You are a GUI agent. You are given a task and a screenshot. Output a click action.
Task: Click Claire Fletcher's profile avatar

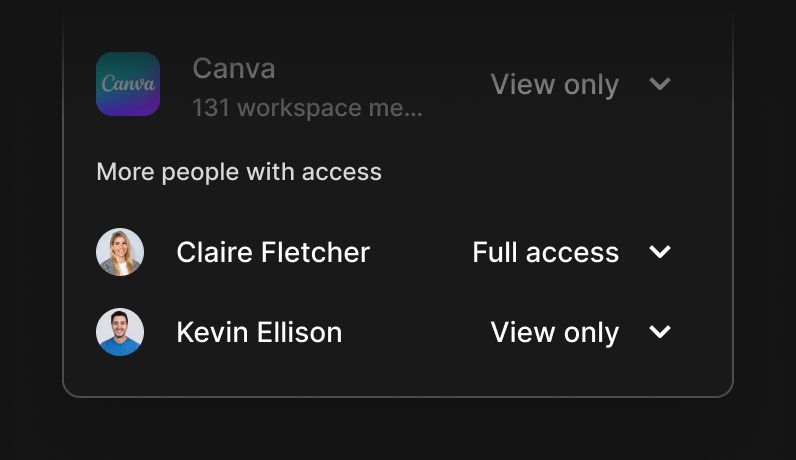[x=120, y=252]
